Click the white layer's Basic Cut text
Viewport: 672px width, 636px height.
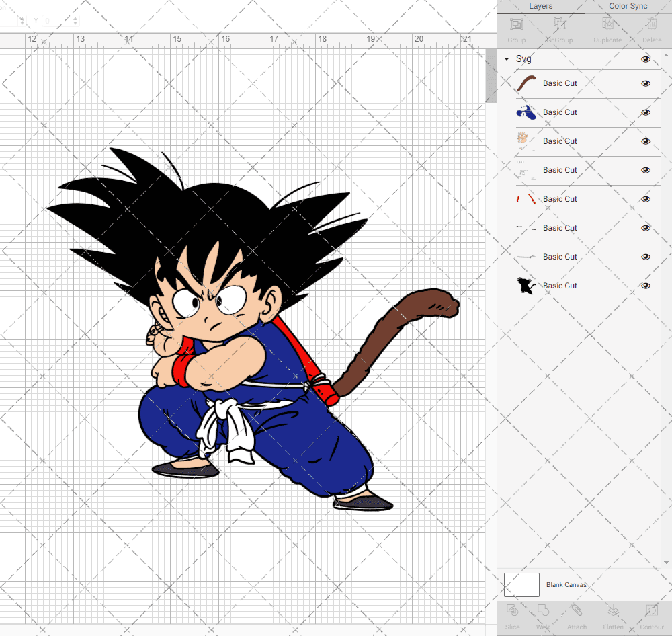[x=560, y=170]
